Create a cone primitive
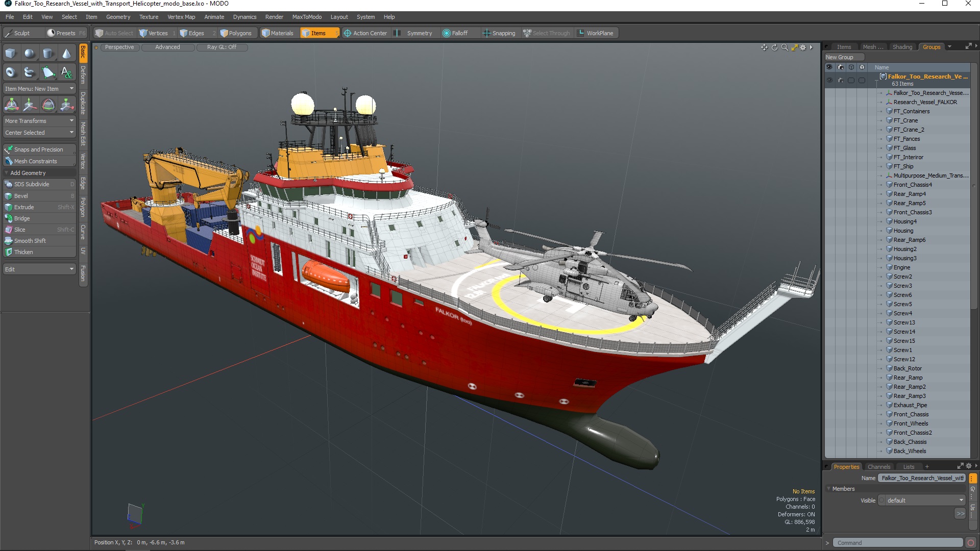 66,54
